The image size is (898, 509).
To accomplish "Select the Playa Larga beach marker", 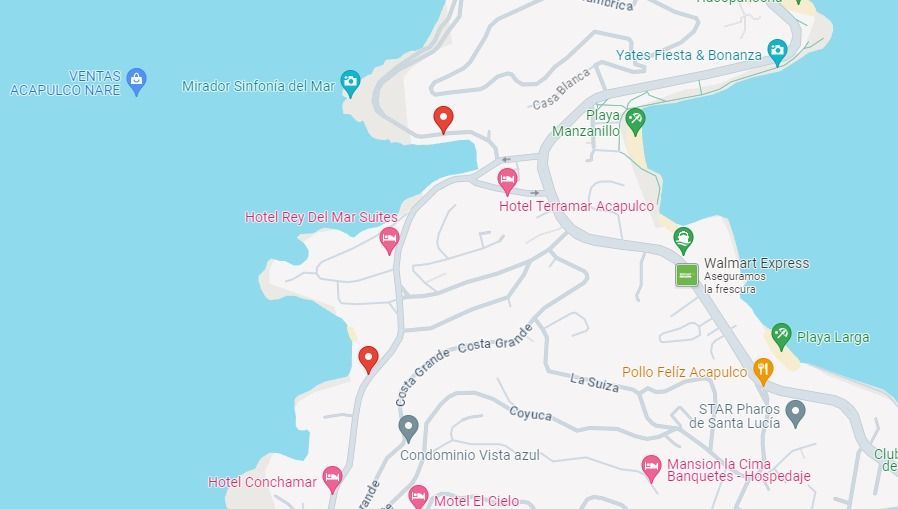I will point(781,336).
